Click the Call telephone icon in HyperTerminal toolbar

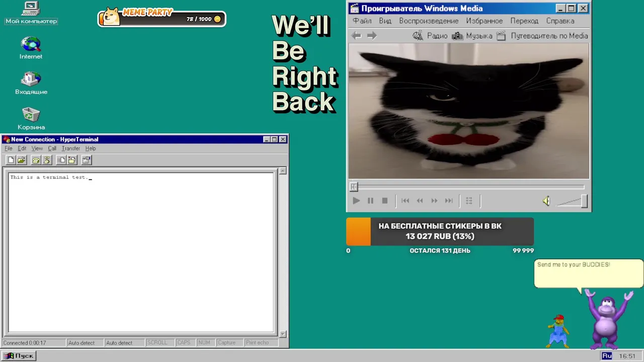[36, 160]
